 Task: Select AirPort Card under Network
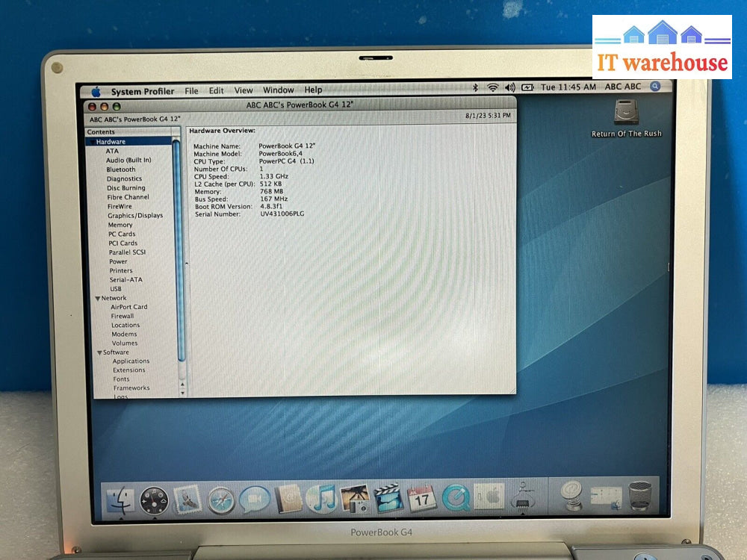pyautogui.click(x=129, y=307)
